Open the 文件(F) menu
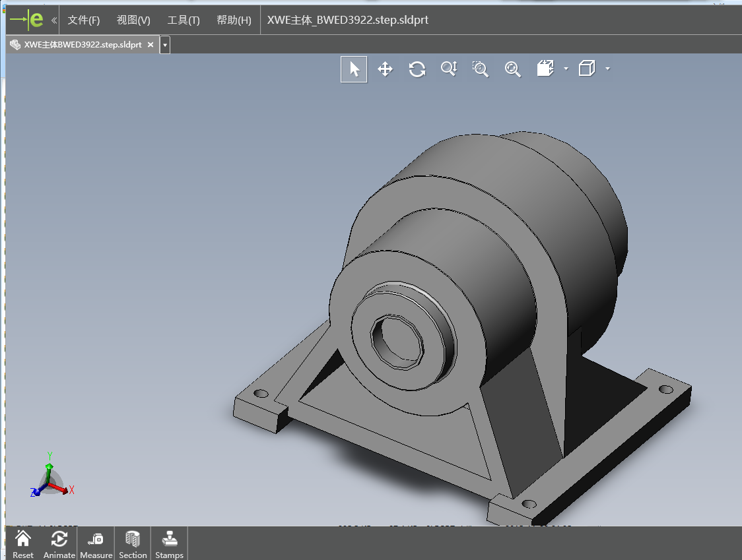Image resolution: width=742 pixels, height=560 pixels. (x=84, y=20)
